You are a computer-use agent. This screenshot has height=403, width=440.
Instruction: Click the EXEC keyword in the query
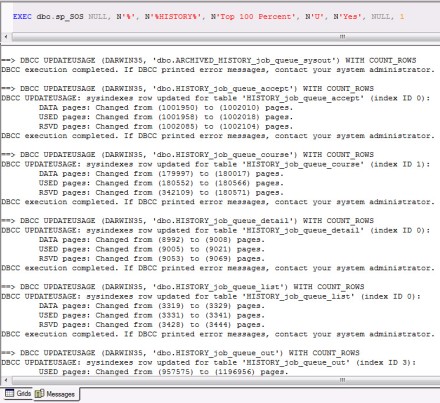[x=22, y=16]
